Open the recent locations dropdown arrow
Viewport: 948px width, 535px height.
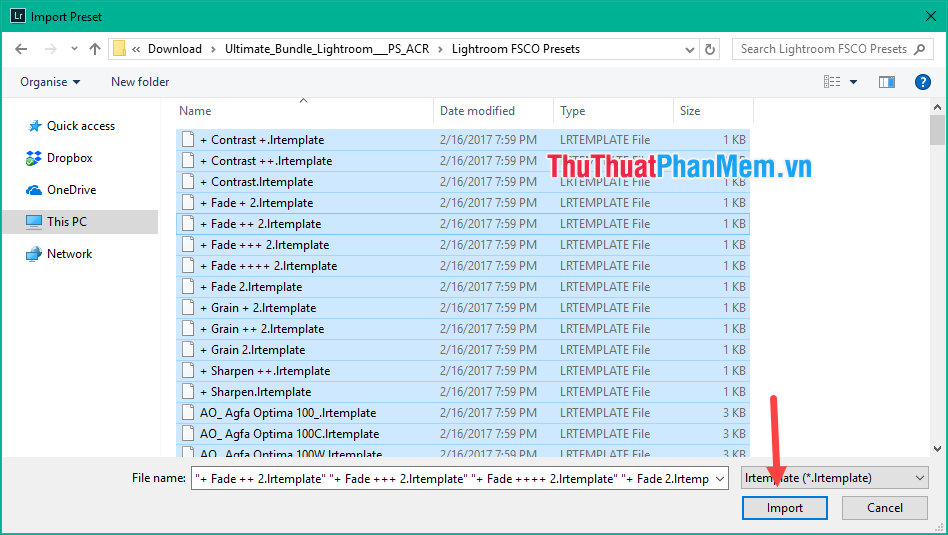(x=74, y=49)
